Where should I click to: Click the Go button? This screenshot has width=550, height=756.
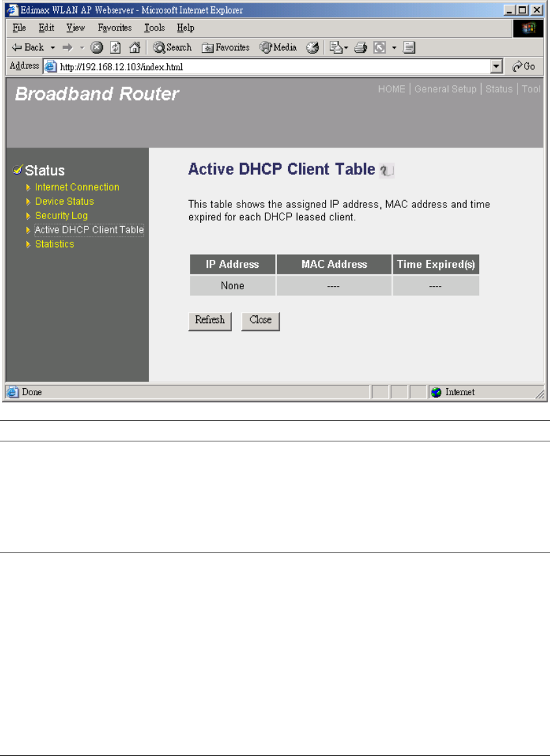pyautogui.click(x=523, y=66)
